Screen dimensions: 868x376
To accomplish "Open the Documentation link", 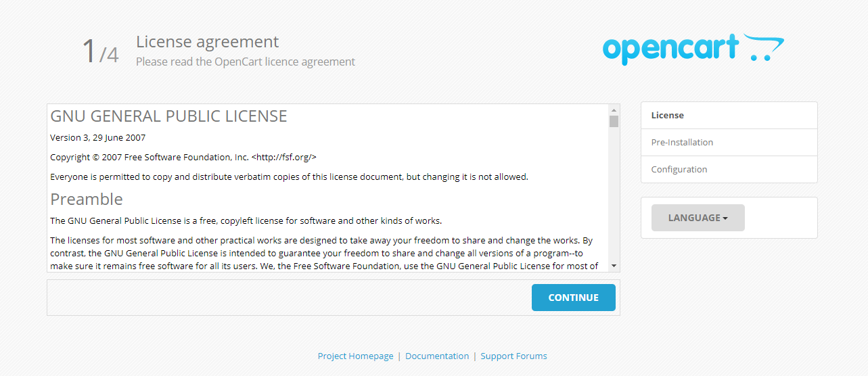I will (437, 356).
